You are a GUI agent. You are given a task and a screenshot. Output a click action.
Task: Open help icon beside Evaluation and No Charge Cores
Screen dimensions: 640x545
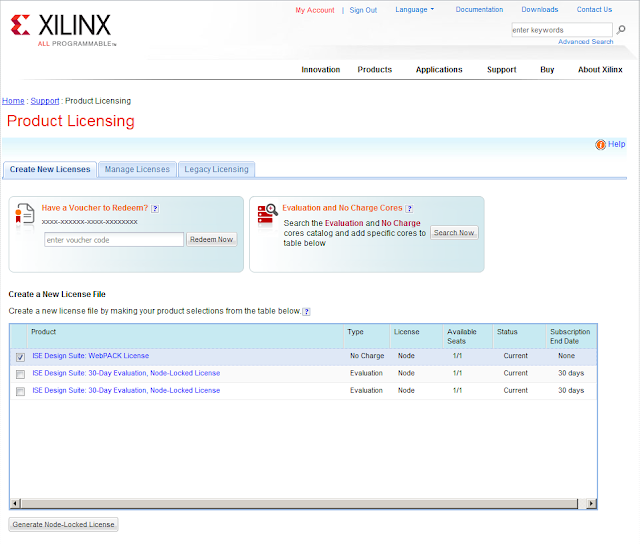[409, 209]
